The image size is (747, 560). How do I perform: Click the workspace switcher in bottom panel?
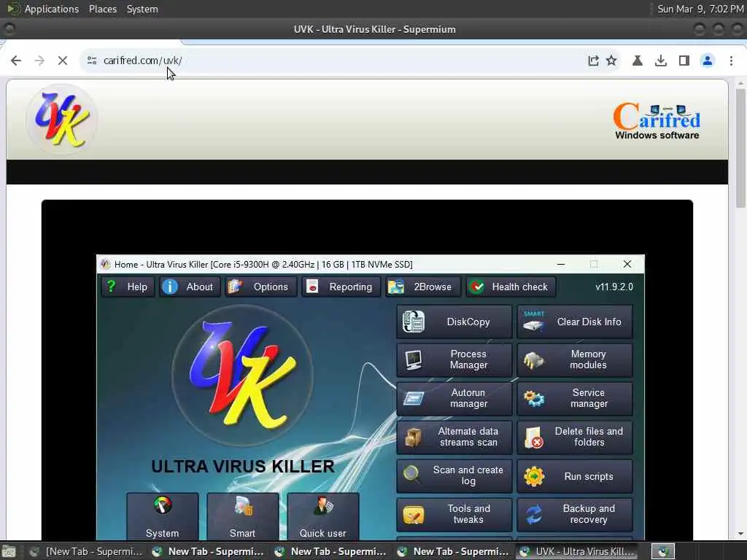(x=663, y=551)
